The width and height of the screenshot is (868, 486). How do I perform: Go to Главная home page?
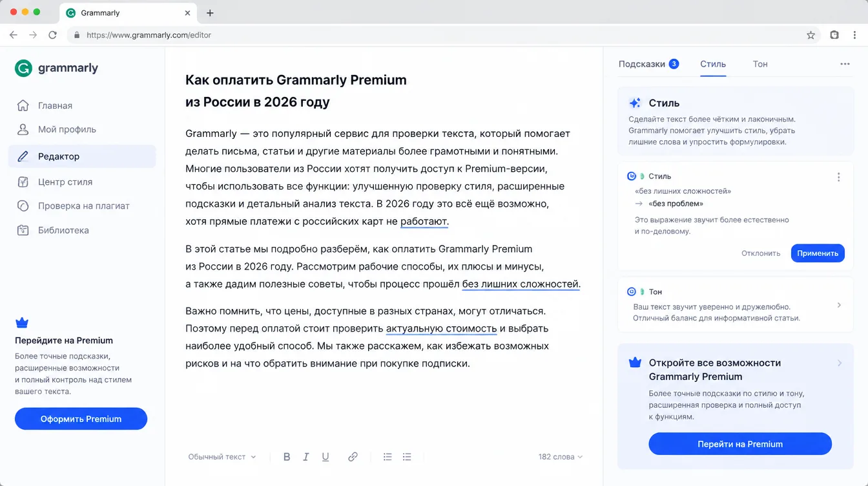coord(82,105)
